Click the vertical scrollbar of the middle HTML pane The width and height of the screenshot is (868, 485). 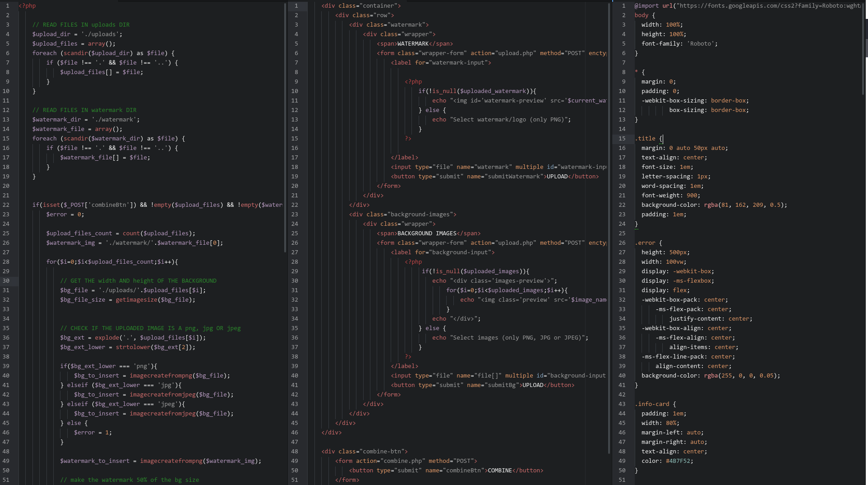(609, 228)
